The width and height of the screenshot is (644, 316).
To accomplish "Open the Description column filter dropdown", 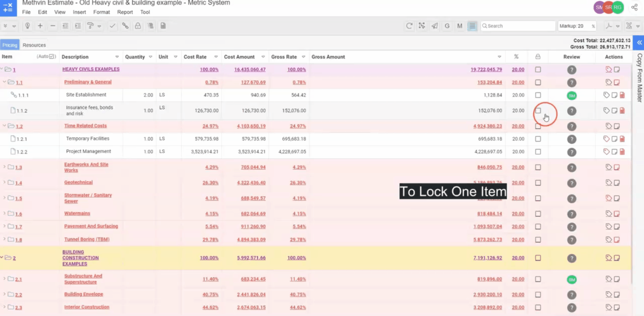I will (x=117, y=57).
